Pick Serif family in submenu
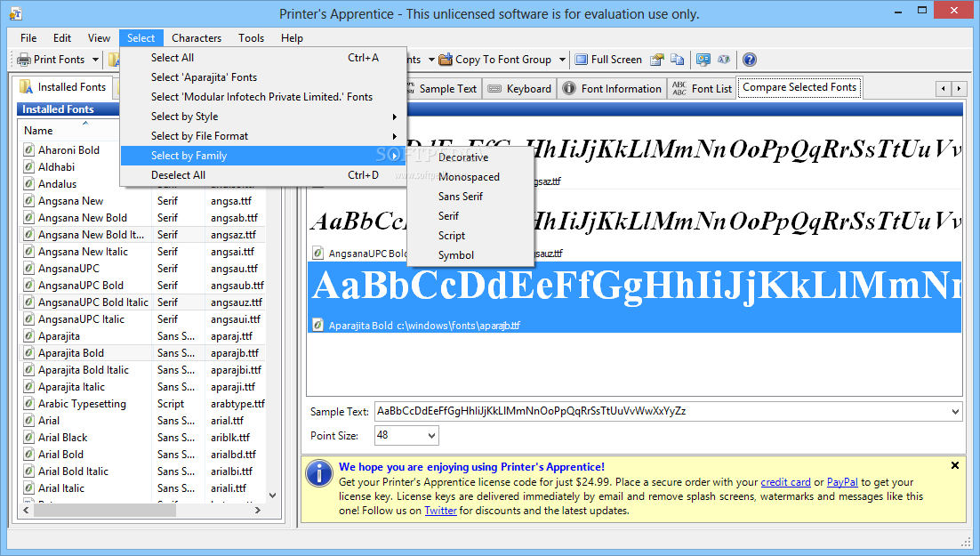This screenshot has width=980, height=556. 470,216
